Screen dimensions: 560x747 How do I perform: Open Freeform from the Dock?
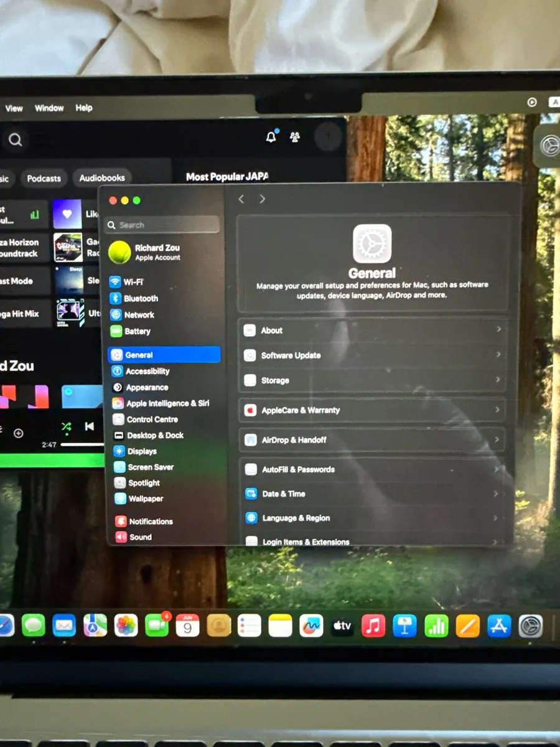click(x=311, y=626)
